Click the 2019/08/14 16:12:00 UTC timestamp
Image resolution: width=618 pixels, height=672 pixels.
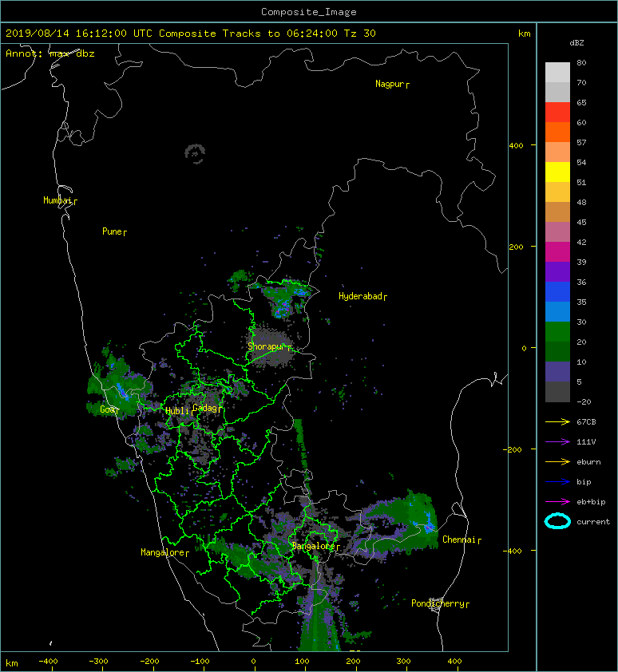(79, 34)
